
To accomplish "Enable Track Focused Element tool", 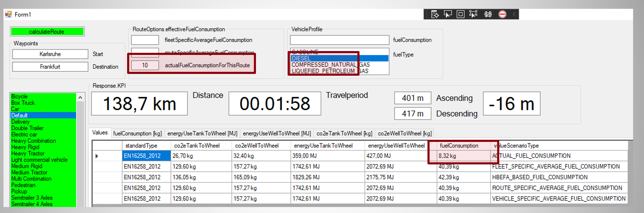I will tap(473, 14).
